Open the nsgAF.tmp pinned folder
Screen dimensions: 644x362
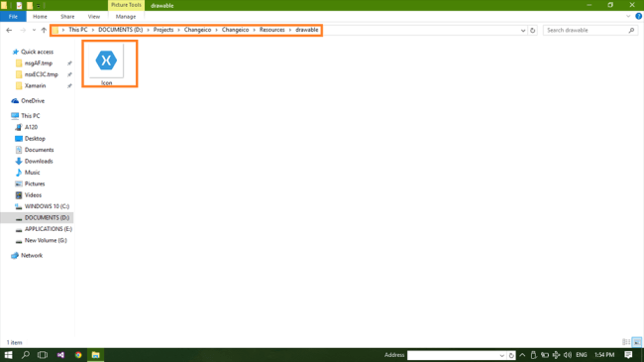(39, 63)
